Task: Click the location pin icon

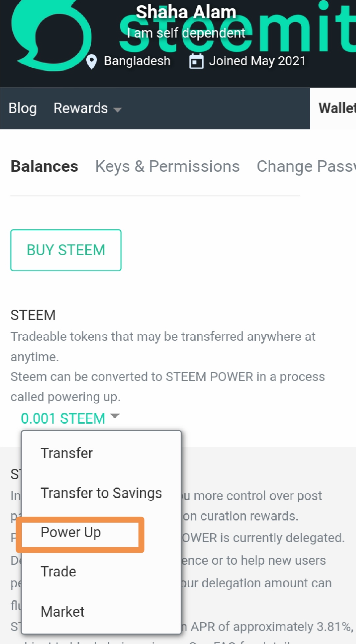Action: coord(91,62)
